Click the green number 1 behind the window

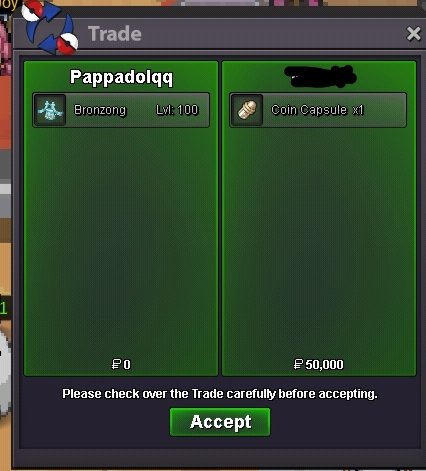(x=3, y=309)
